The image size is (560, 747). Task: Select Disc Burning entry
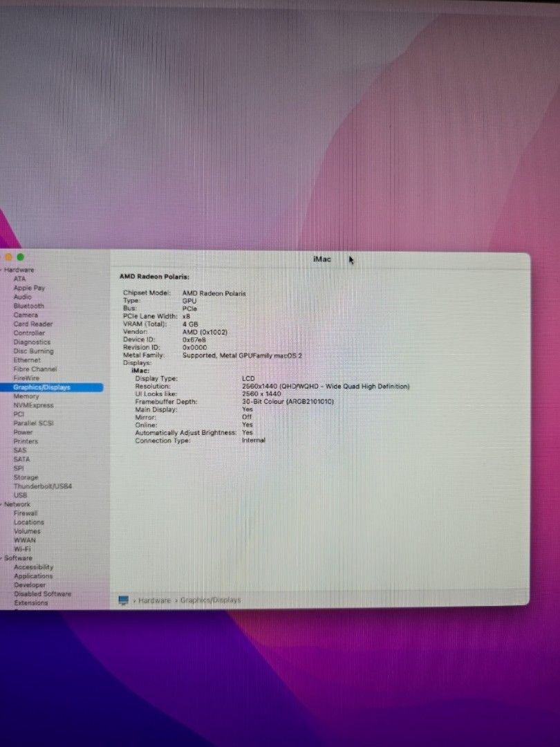point(33,351)
